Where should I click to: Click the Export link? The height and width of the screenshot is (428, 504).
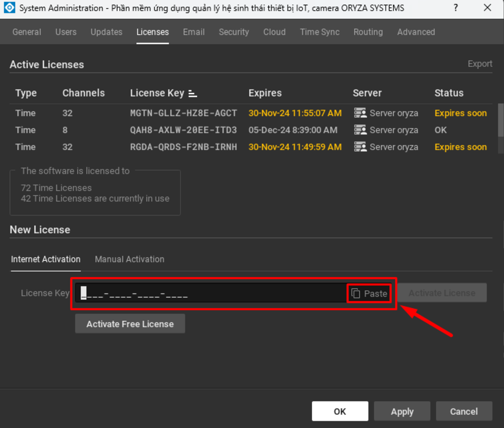pyautogui.click(x=480, y=64)
